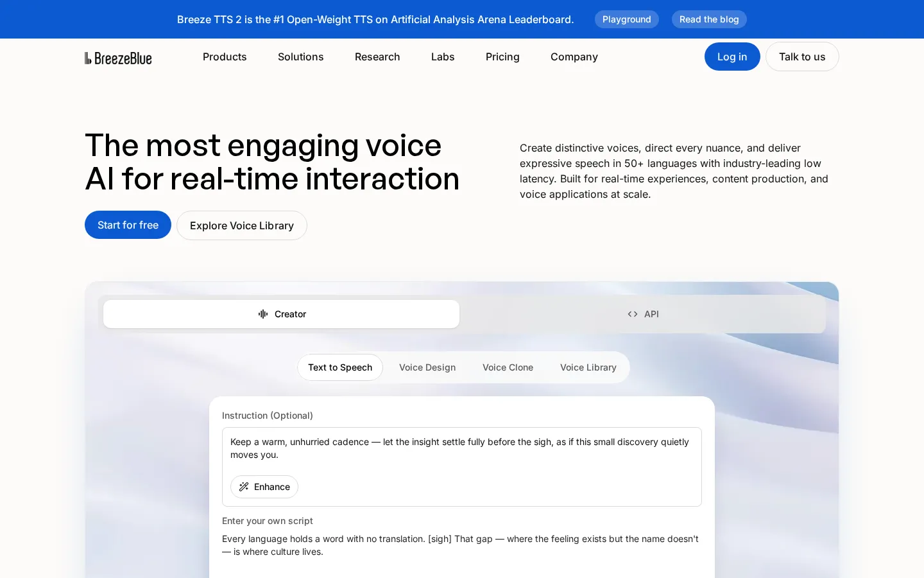The height and width of the screenshot is (578, 924).
Task: Click the magic wand icon on Enhance
Action: (x=244, y=487)
